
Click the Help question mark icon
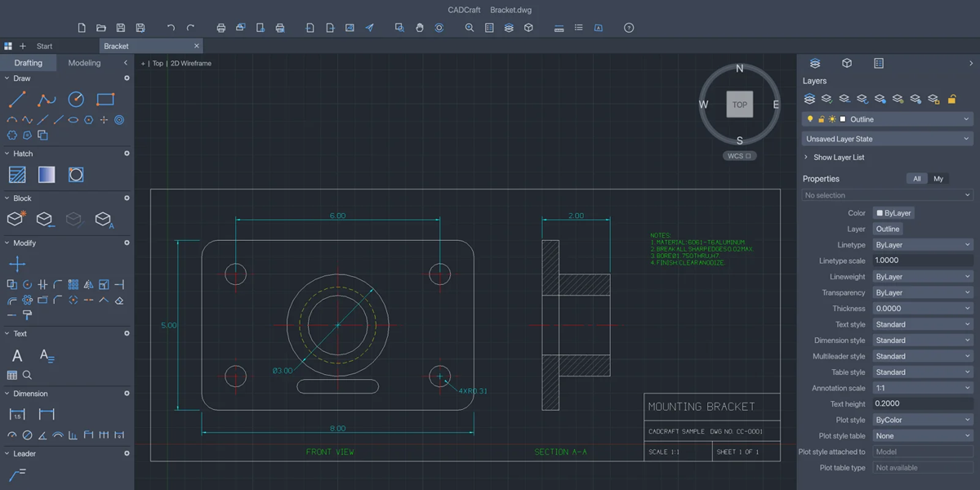(629, 28)
